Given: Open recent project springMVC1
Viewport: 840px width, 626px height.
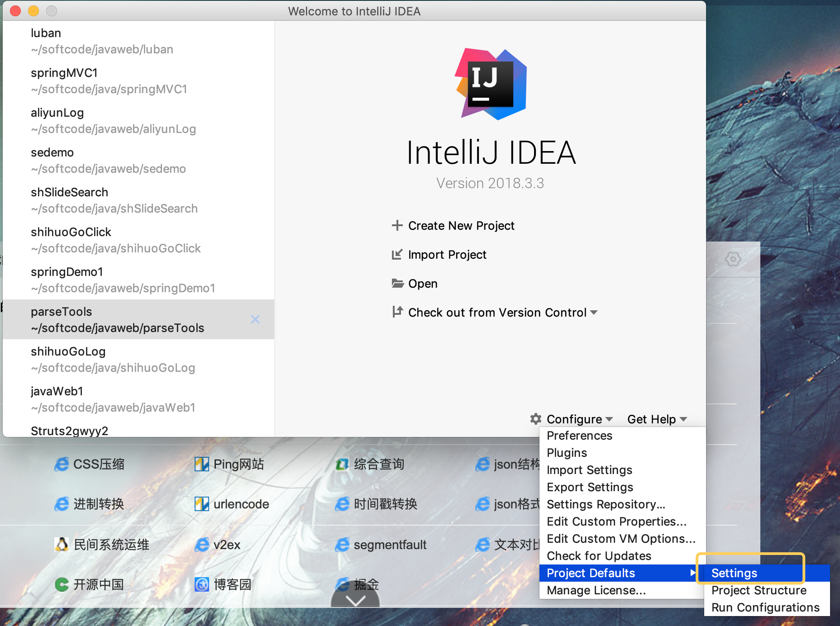Looking at the screenshot, I should coord(138,81).
